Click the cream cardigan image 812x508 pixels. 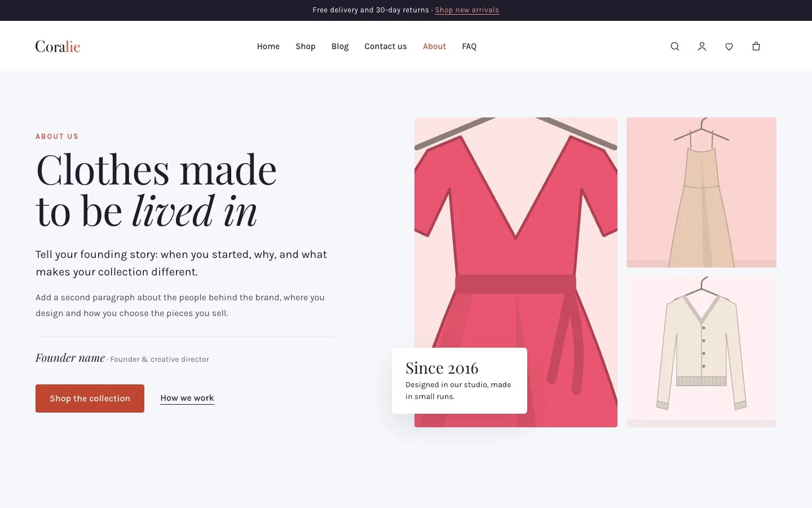click(701, 352)
